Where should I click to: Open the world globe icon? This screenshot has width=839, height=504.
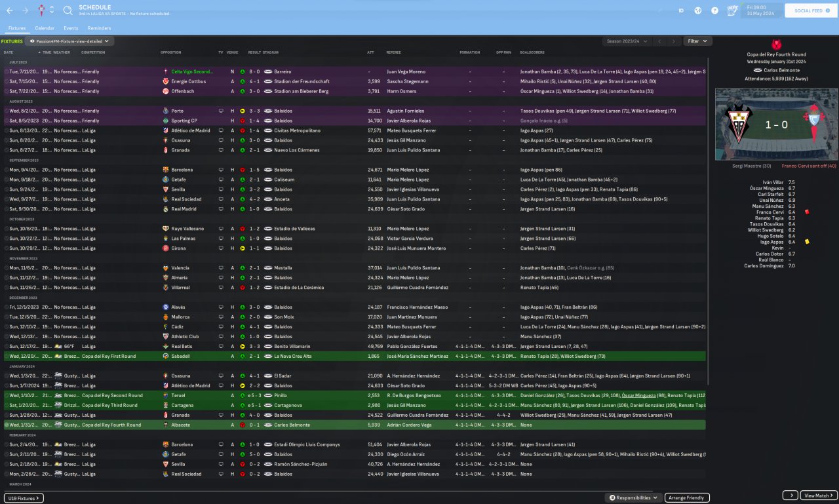698,10
